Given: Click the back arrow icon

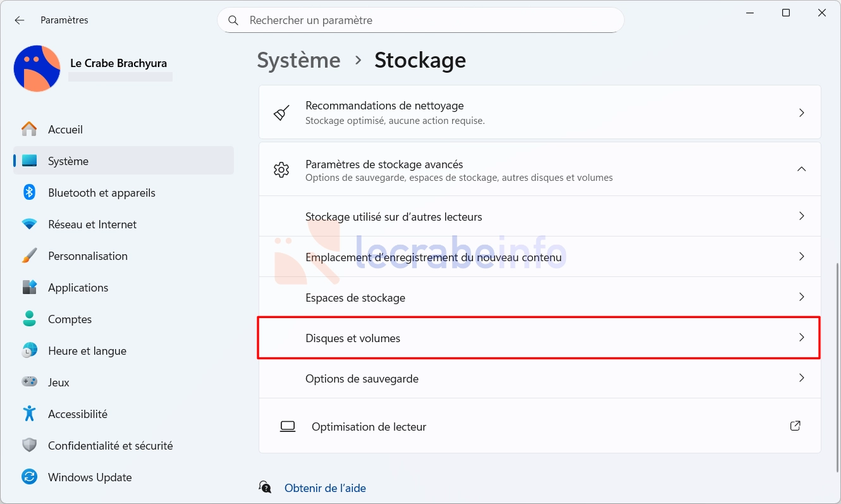Looking at the screenshot, I should (x=20, y=20).
